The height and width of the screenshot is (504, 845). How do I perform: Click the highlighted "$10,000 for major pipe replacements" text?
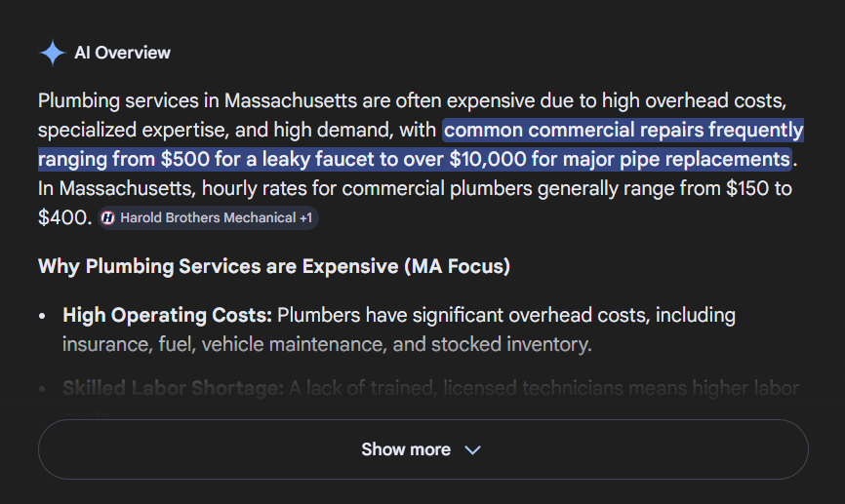[x=619, y=159]
